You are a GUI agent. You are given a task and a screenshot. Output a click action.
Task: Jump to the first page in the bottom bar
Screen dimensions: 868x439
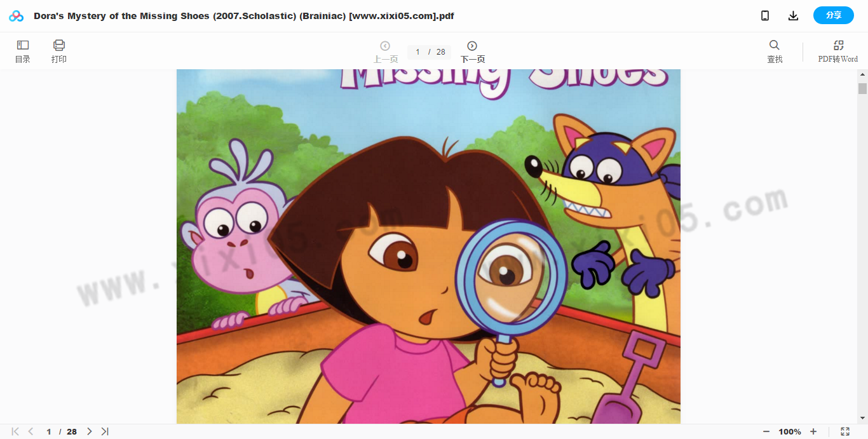(x=15, y=431)
